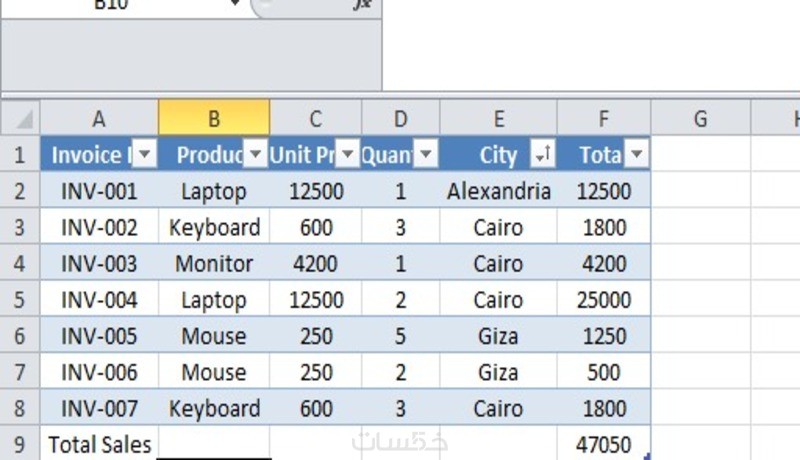Screen dimensions: 800x460
Task: Open the Invoice column filter dropdown
Action: (x=145, y=154)
